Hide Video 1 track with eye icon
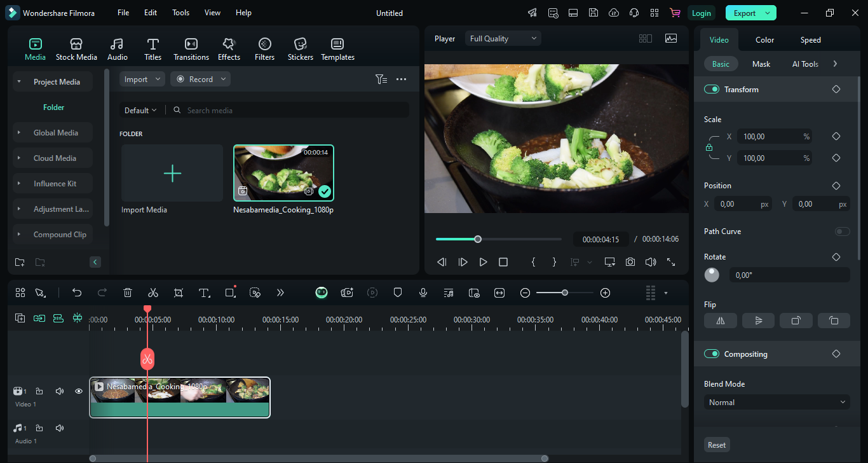Image resolution: width=868 pixels, height=463 pixels. tap(79, 391)
